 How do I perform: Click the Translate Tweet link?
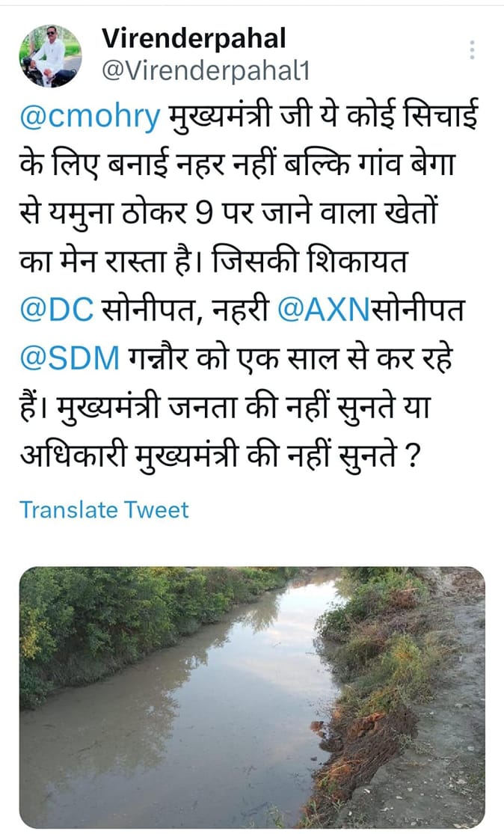[104, 509]
